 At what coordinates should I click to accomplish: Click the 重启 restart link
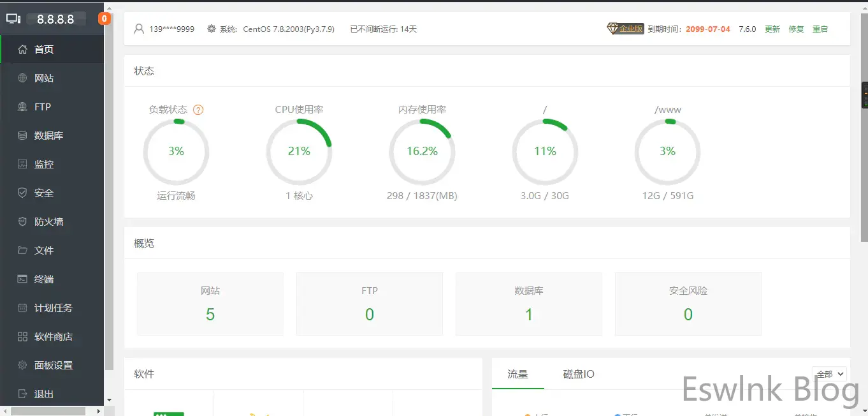(x=820, y=29)
